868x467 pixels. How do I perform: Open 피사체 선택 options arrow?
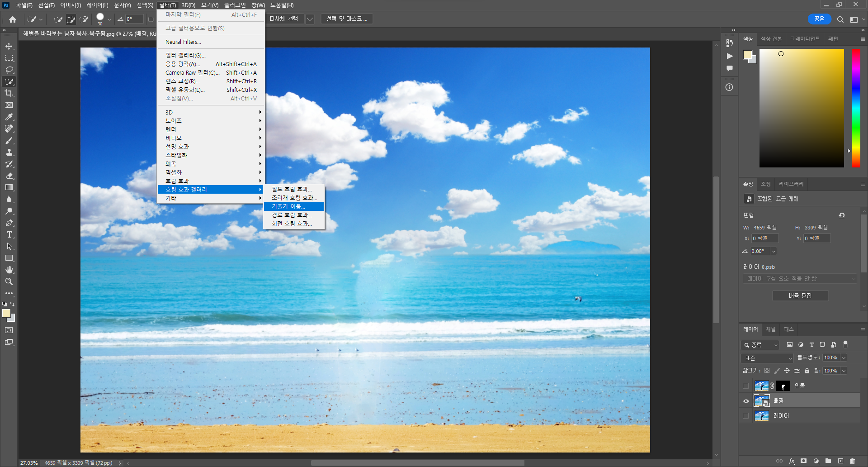click(310, 19)
